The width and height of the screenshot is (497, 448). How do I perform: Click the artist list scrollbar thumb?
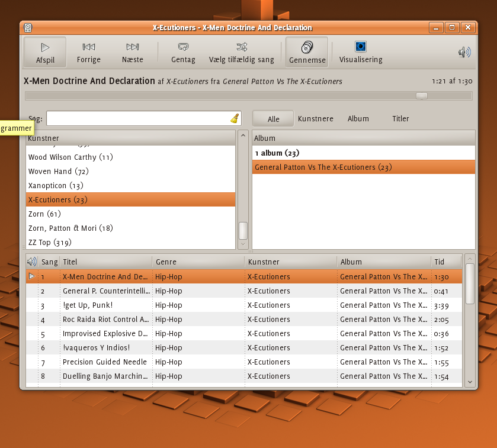243,230
